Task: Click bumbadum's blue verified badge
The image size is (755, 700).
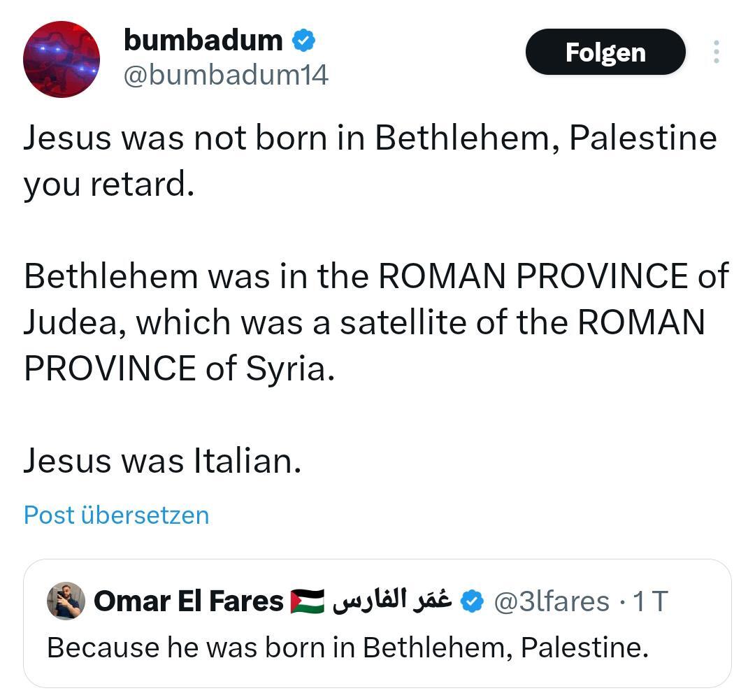Action: (303, 41)
